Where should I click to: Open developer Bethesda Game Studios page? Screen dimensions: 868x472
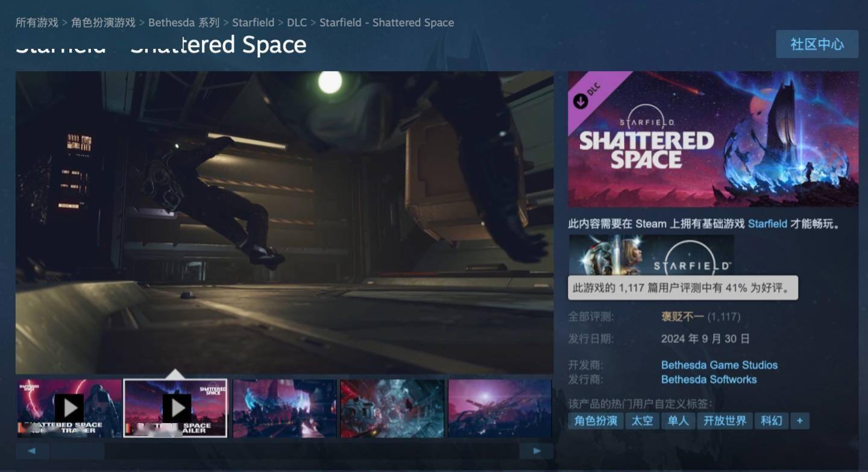coord(719,365)
